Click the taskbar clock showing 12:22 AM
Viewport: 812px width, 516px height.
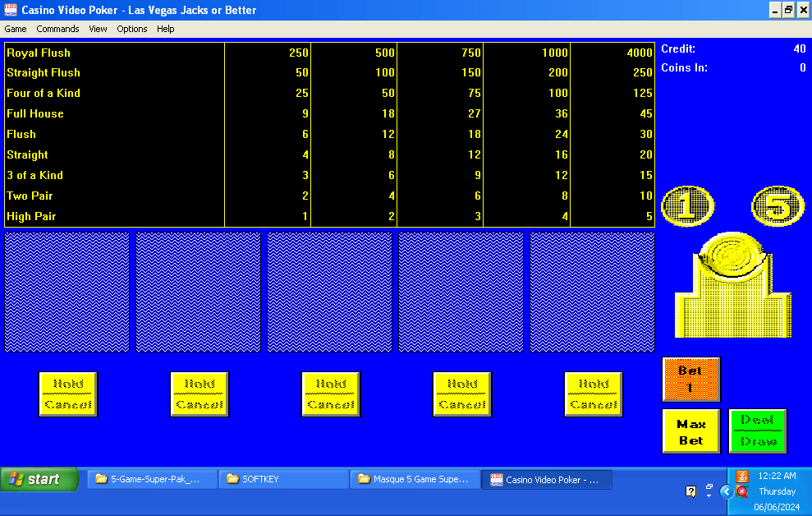coord(777,476)
